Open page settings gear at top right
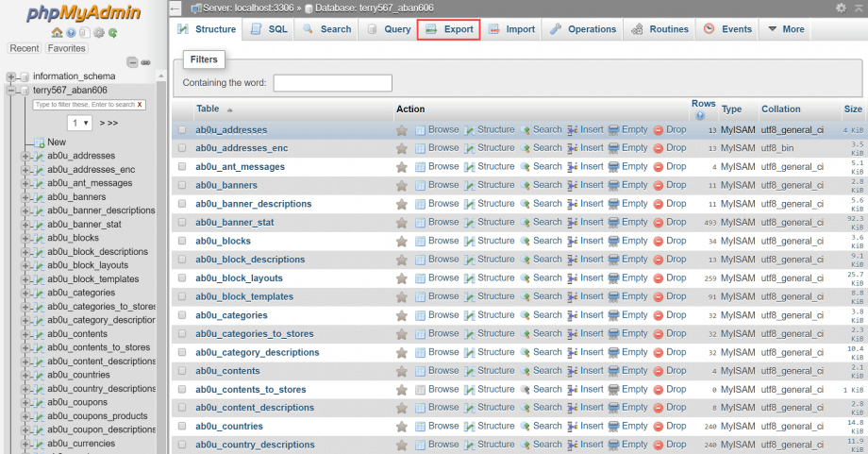This screenshot has width=868, height=454. (841, 8)
